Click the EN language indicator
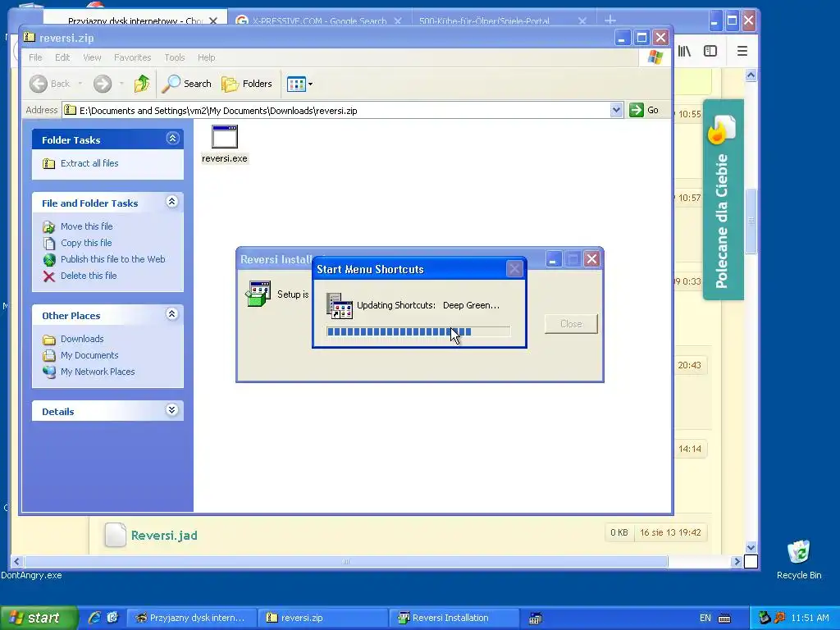This screenshot has height=630, width=840. (705, 619)
